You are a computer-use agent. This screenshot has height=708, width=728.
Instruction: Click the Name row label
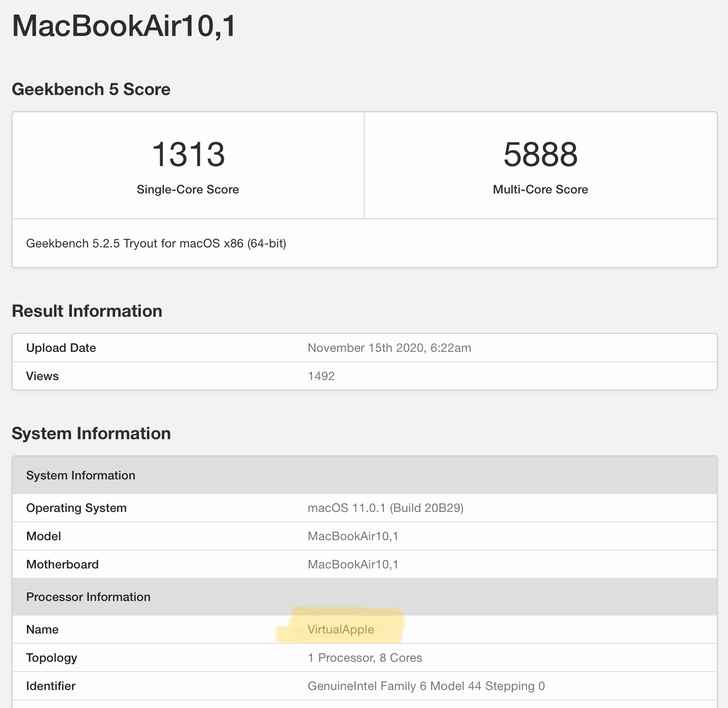pos(42,630)
